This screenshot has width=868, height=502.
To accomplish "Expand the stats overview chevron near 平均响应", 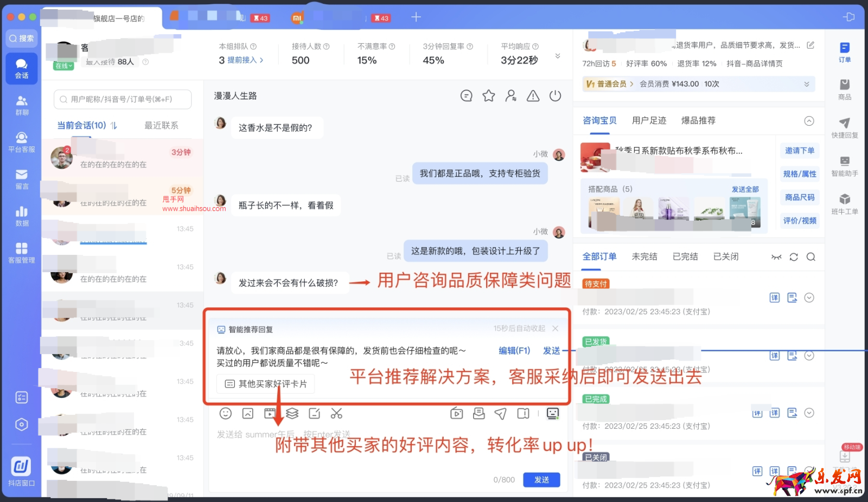I will coord(558,55).
